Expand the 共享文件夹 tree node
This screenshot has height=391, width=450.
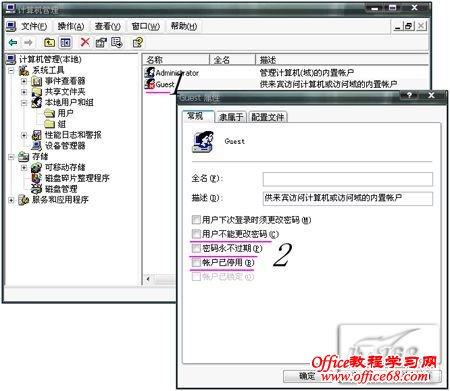[x=24, y=92]
